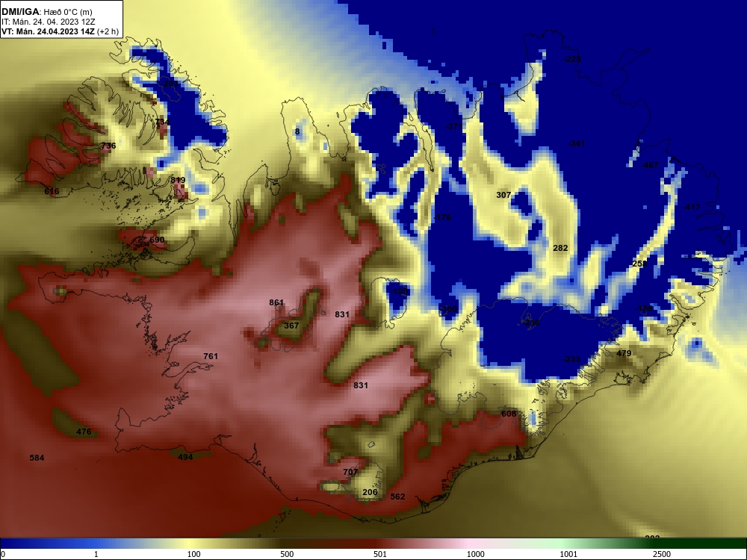Viewport: 747px width, 560px height.
Task: Click the -233 value label
Action: point(571,360)
